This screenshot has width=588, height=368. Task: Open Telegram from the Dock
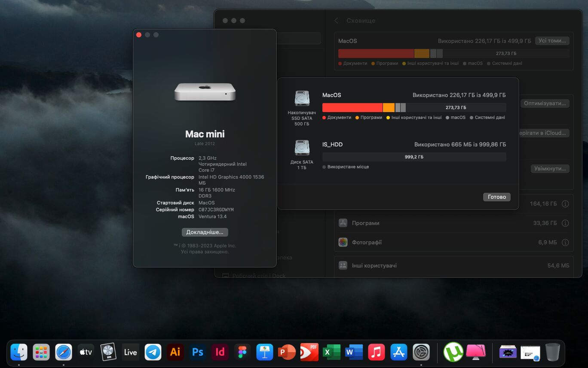point(153,352)
